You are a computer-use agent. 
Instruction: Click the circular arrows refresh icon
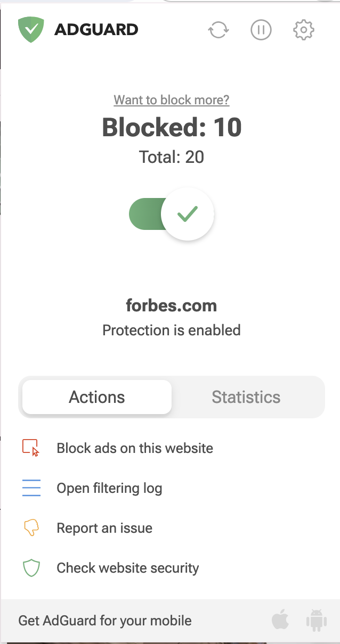tap(218, 30)
